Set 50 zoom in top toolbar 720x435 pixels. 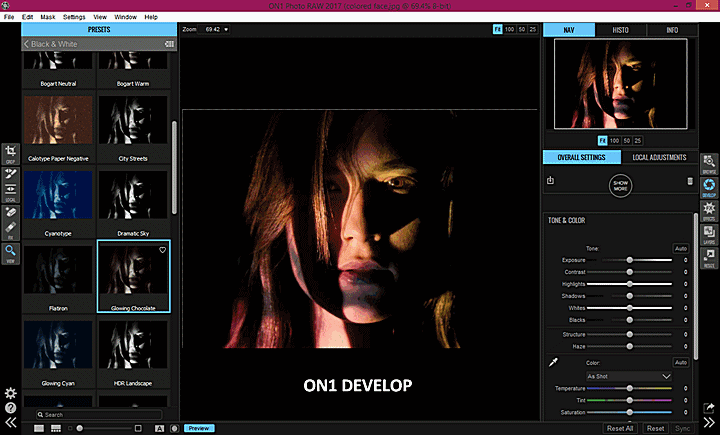tap(522, 29)
